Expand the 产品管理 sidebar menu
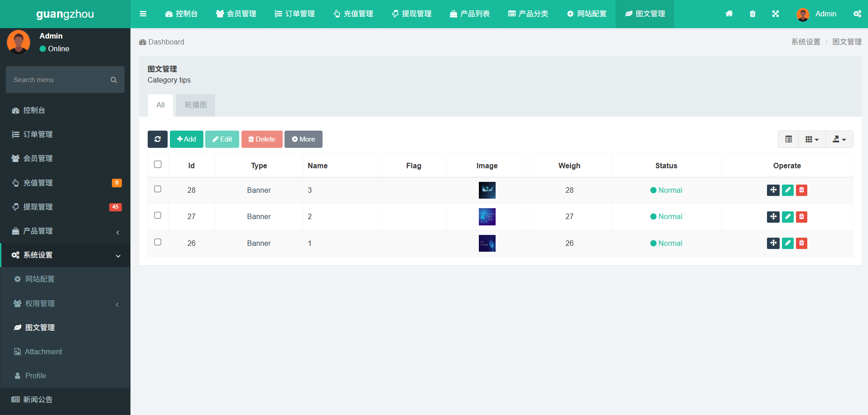 tap(65, 231)
